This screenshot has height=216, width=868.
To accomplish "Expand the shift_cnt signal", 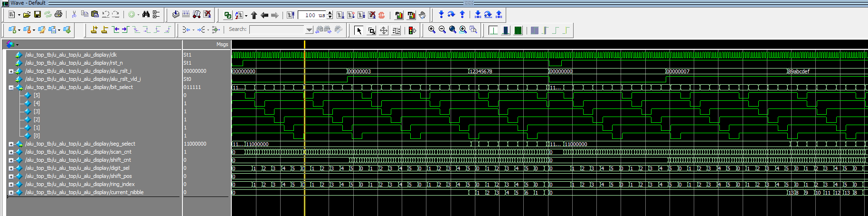I will pos(11,160).
